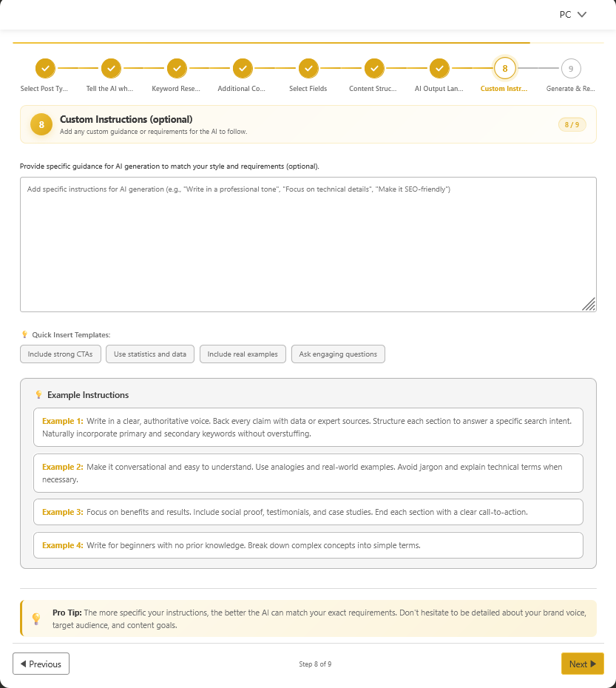Click the lightbulb icon beside Quick Insert Templates
616x688 pixels.
tap(24, 334)
